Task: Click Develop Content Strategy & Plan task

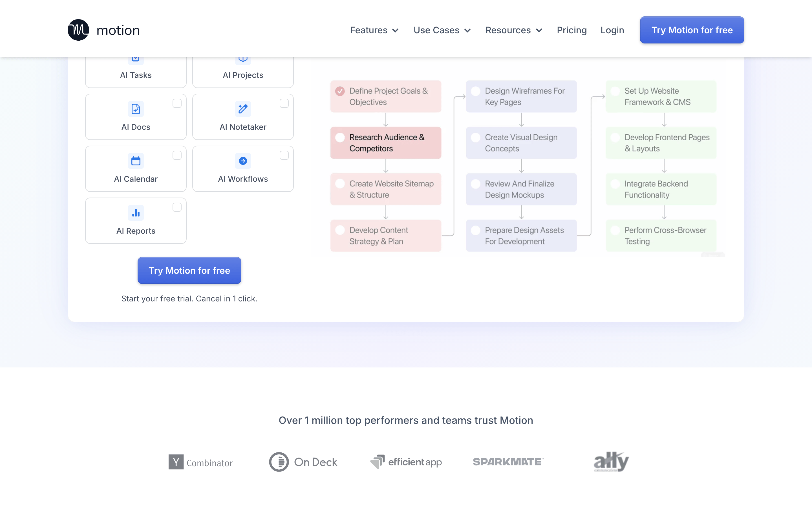Action: pyautogui.click(x=385, y=236)
